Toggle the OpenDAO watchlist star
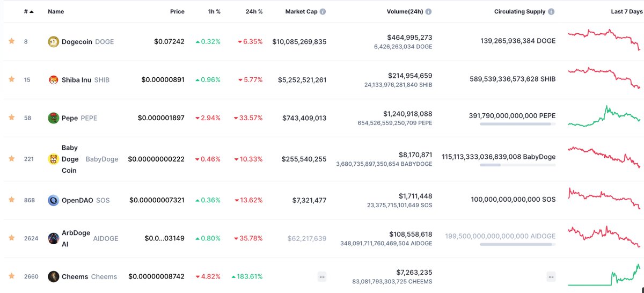Screen dimensions: 644x293 [11, 199]
